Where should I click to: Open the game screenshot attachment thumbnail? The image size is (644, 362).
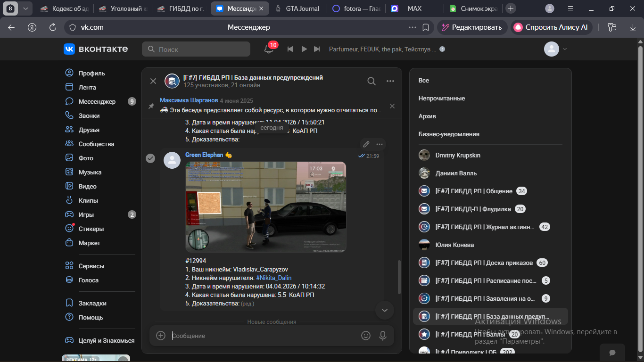pyautogui.click(x=265, y=206)
